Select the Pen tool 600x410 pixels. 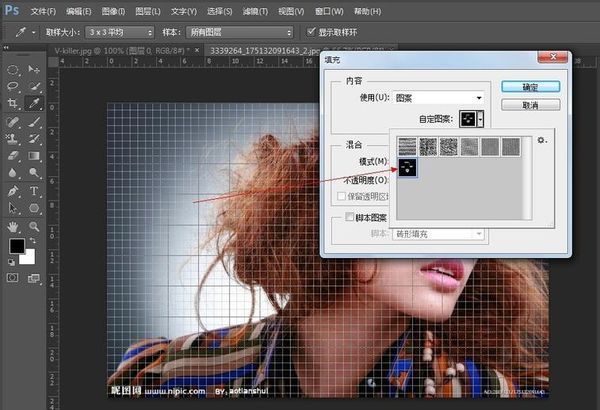pyautogui.click(x=14, y=190)
